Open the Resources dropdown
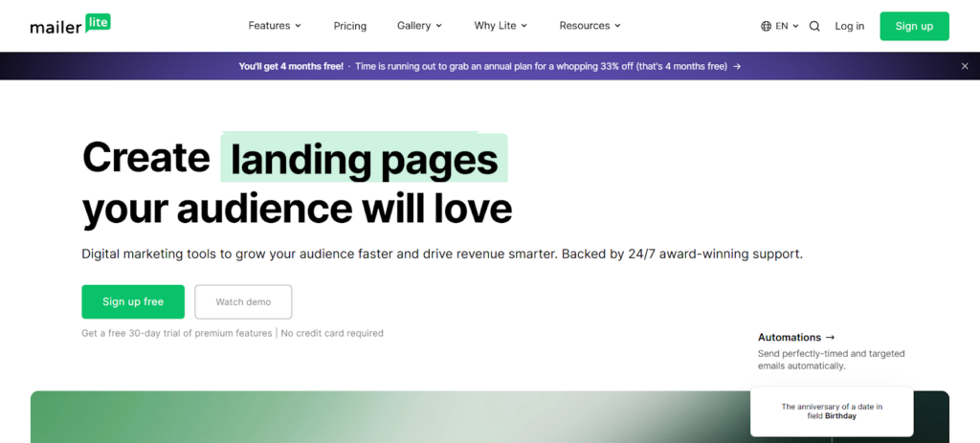The image size is (980, 443). [x=590, y=26]
